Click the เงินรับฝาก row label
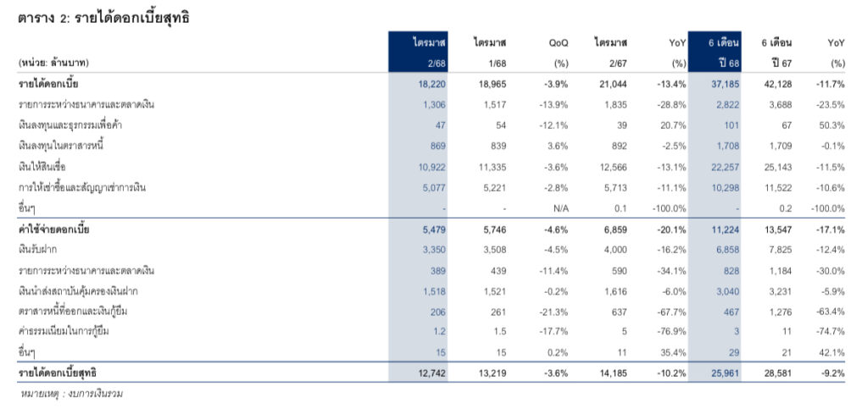 [x=40, y=250]
